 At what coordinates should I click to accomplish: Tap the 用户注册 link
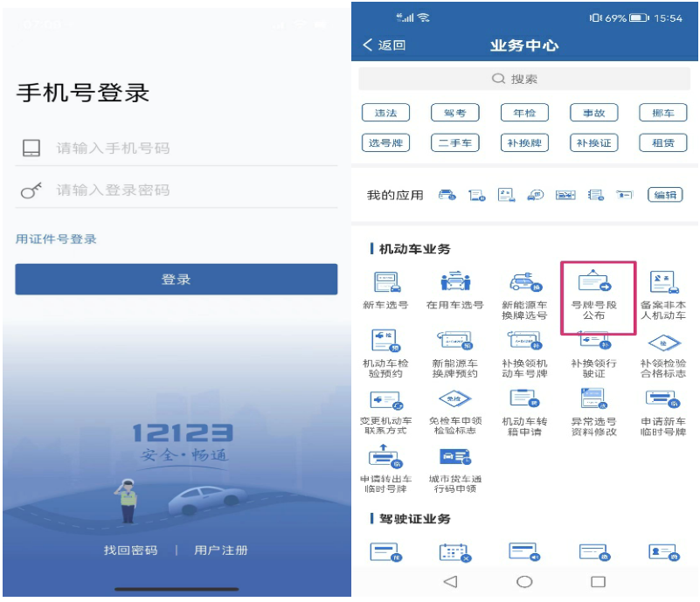point(221,550)
